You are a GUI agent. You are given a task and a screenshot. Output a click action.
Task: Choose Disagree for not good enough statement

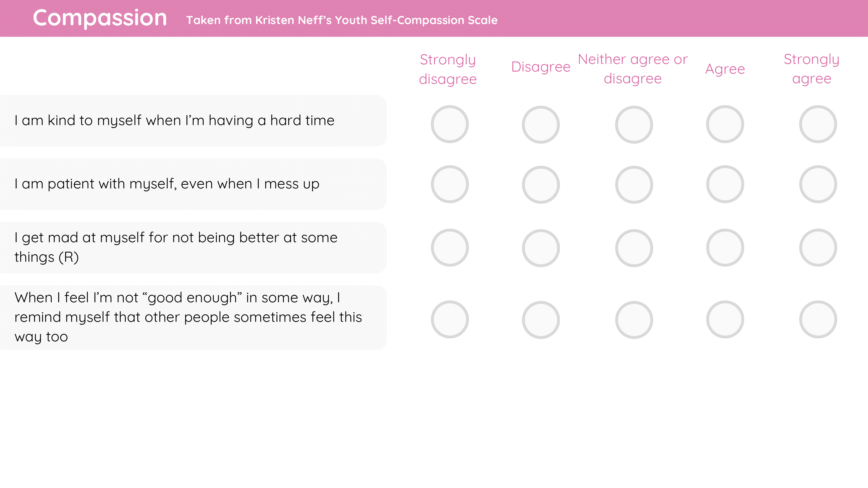[541, 320]
